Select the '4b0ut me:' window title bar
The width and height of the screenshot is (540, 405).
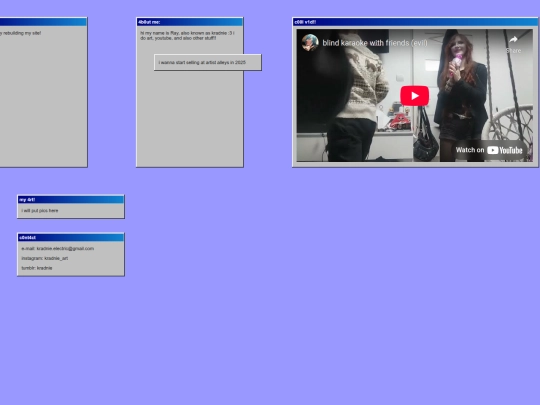point(190,22)
